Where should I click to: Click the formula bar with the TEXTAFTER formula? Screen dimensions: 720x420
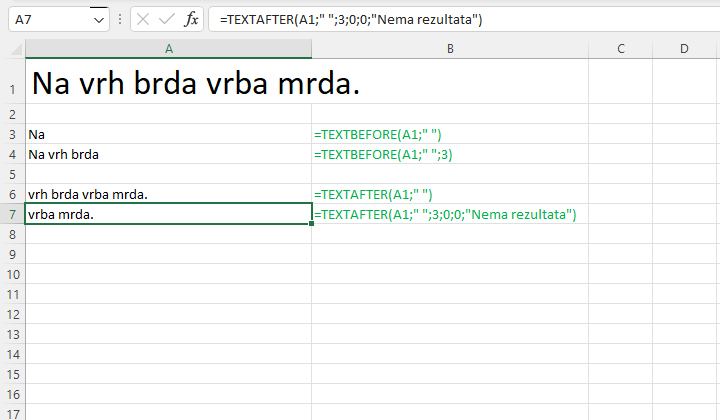tap(450, 20)
